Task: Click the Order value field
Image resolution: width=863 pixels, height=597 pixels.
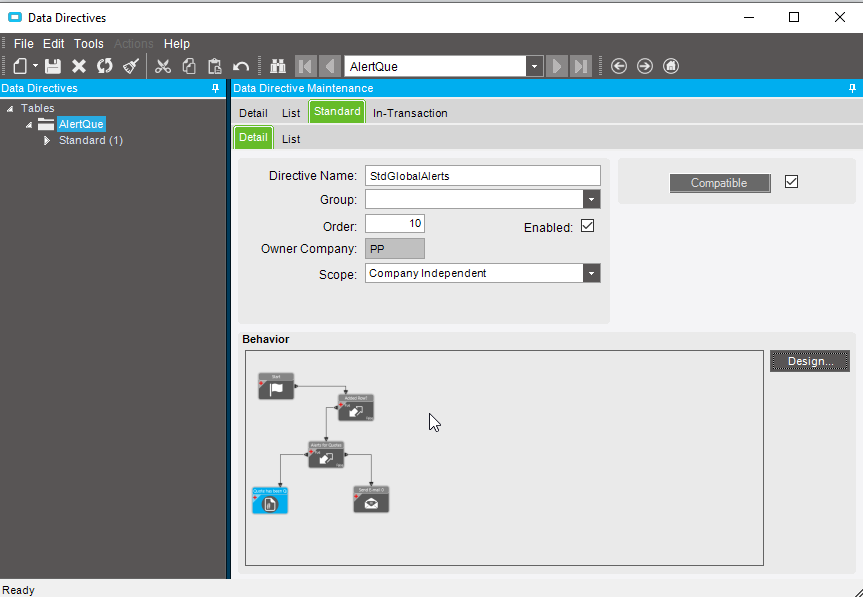Action: [395, 223]
